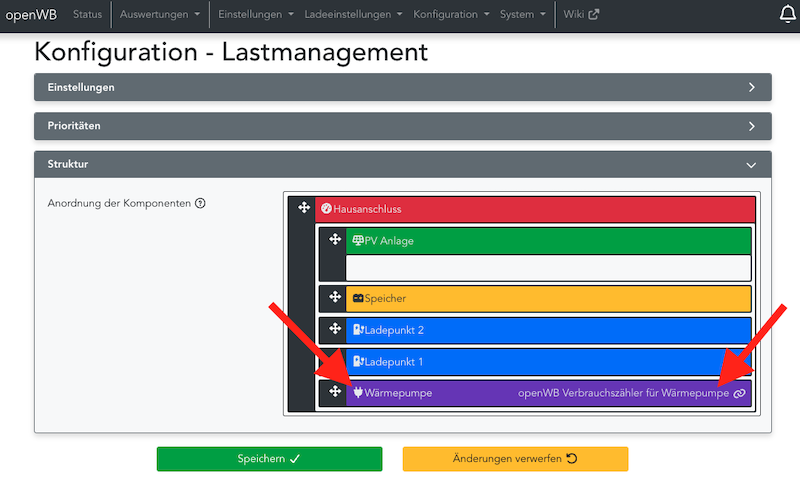800x479 pixels.
Task: Click the Speichern button
Action: 269,459
